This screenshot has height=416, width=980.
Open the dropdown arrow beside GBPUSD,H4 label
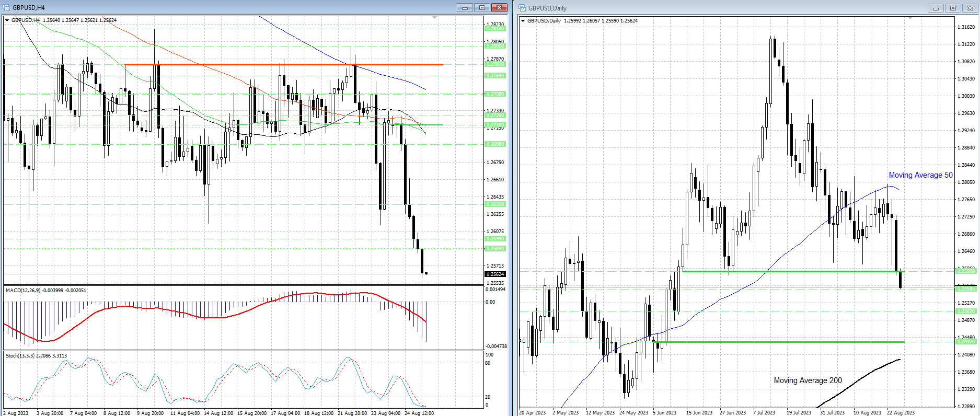(7, 20)
